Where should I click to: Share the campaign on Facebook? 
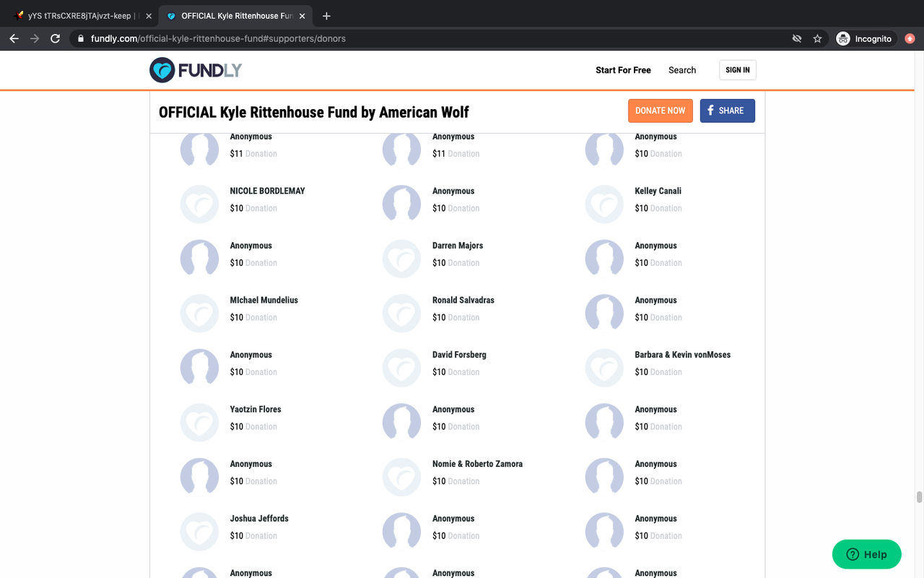point(728,111)
